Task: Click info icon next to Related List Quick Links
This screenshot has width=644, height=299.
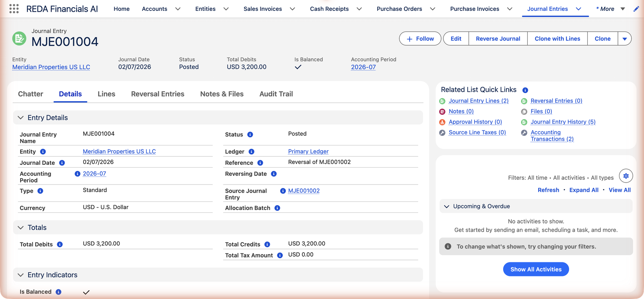Action: click(x=525, y=90)
